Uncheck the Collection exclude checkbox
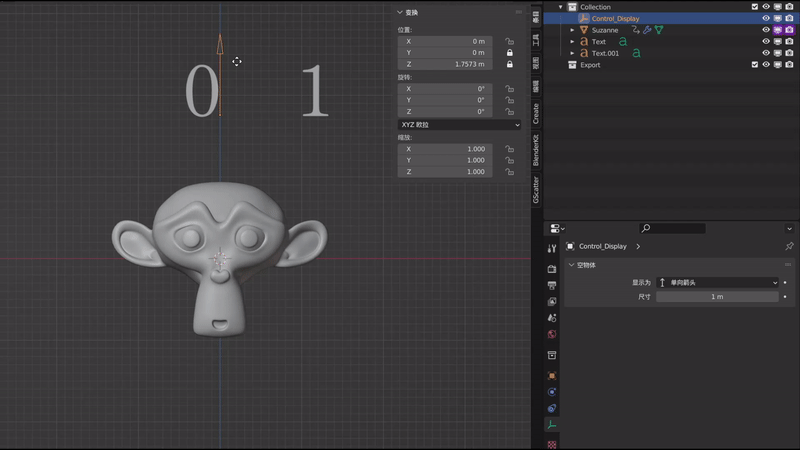Image resolution: width=800 pixels, height=450 pixels. pyautogui.click(x=755, y=7)
